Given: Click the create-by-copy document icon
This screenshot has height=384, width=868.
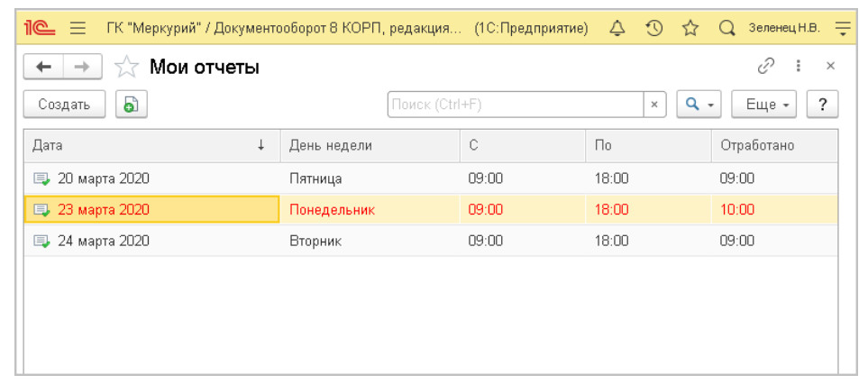Looking at the screenshot, I should (132, 105).
